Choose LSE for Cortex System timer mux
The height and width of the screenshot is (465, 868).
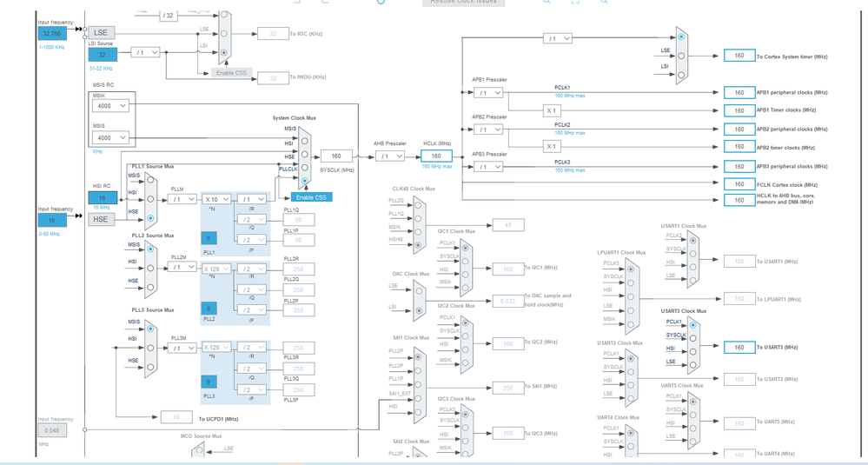tap(681, 56)
